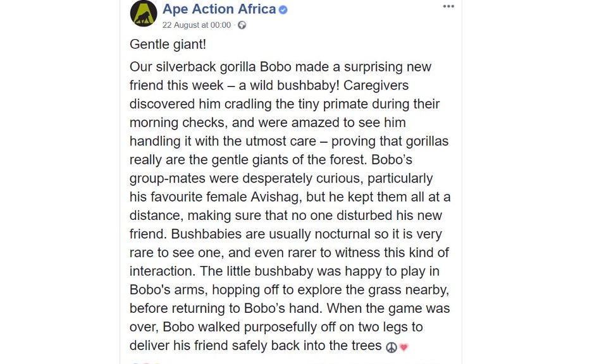Click the Ape Action Africa gorilla avatar
Viewport: 592px width, 364px height.
[x=144, y=13]
